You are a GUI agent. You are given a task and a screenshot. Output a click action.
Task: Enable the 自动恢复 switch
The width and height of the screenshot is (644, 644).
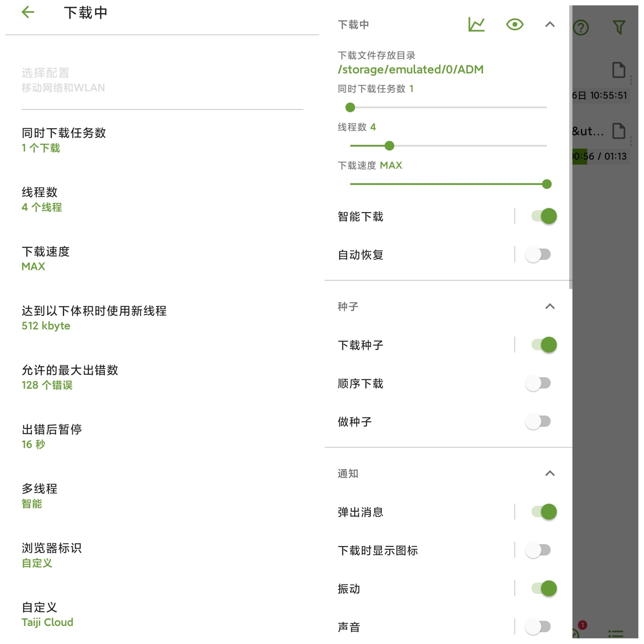click(x=543, y=257)
